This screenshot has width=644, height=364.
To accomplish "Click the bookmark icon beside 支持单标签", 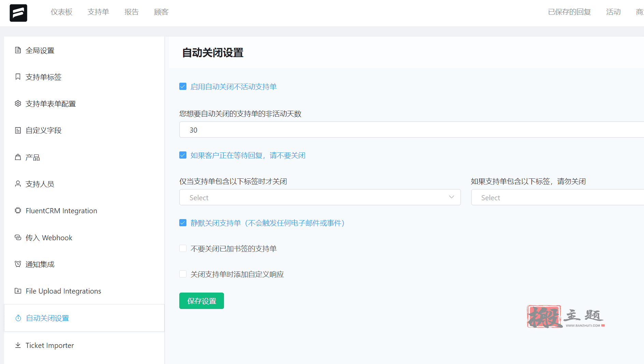I will pos(18,77).
